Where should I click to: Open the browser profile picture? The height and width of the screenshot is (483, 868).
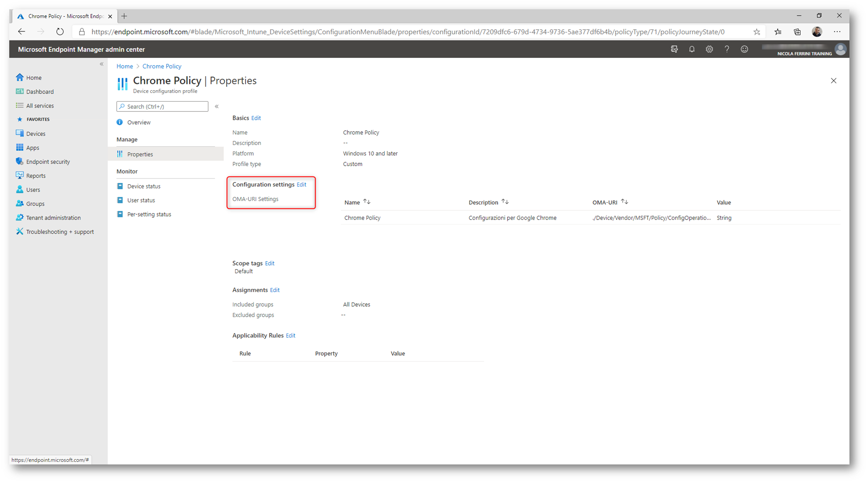click(x=817, y=32)
